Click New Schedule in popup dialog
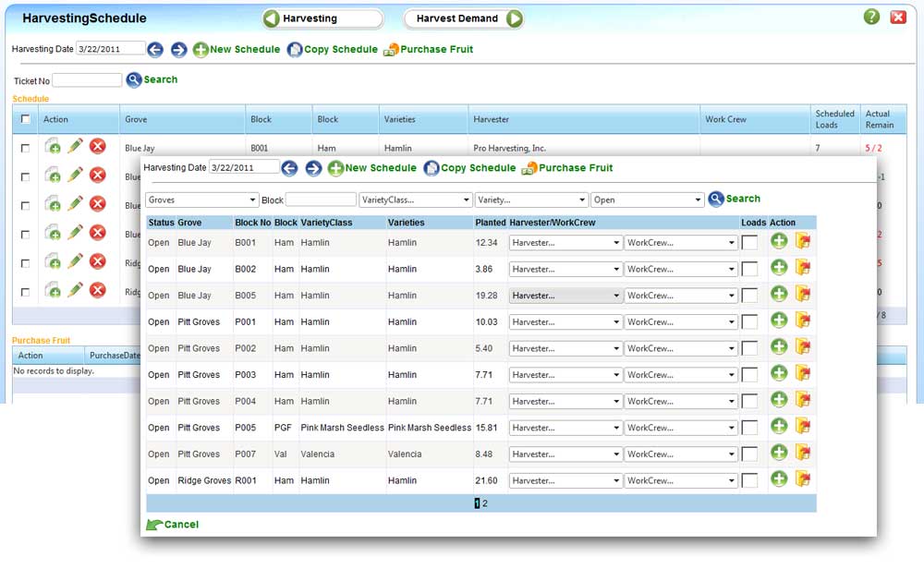 (x=372, y=168)
